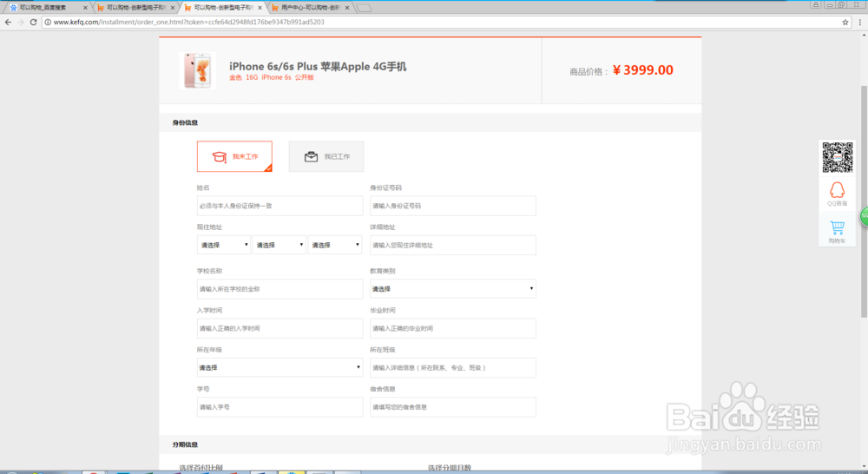
Task: Bookmark this page with the star icon
Action: pos(845,23)
